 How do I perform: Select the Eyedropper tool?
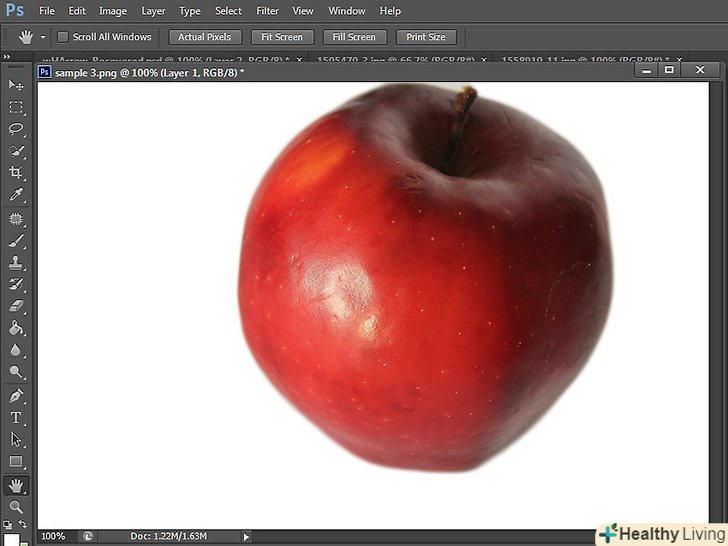(16, 195)
